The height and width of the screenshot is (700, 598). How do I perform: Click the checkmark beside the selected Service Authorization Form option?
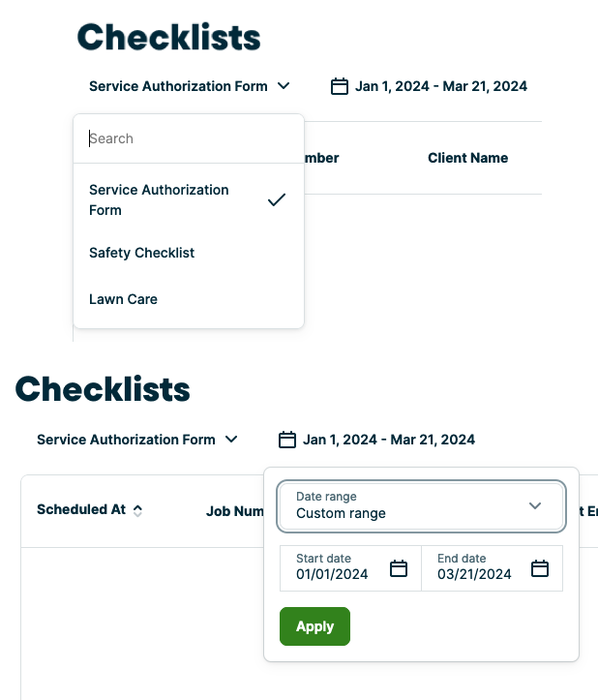[277, 199]
